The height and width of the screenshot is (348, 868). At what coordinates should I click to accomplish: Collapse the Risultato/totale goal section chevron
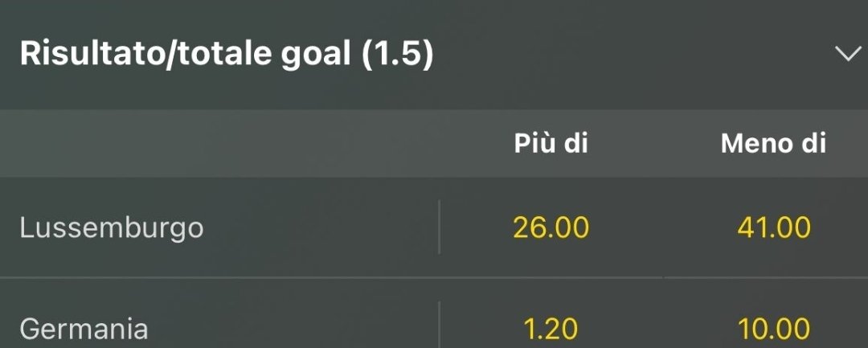click(847, 55)
